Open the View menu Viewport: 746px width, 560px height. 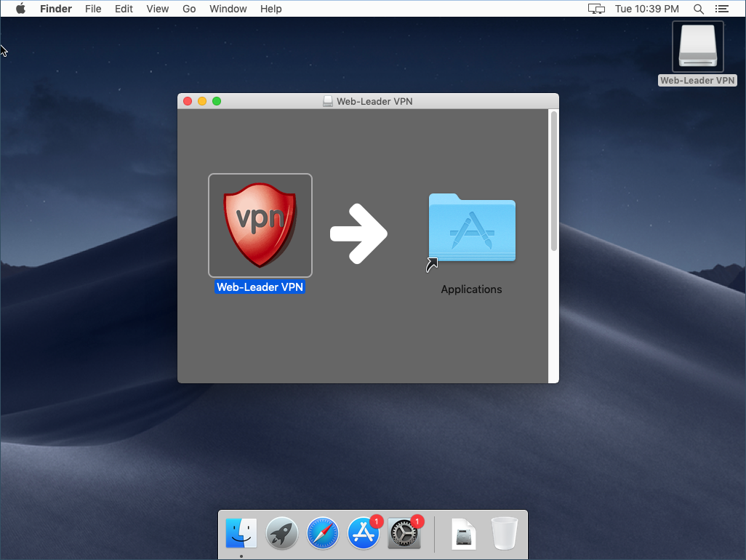click(158, 9)
